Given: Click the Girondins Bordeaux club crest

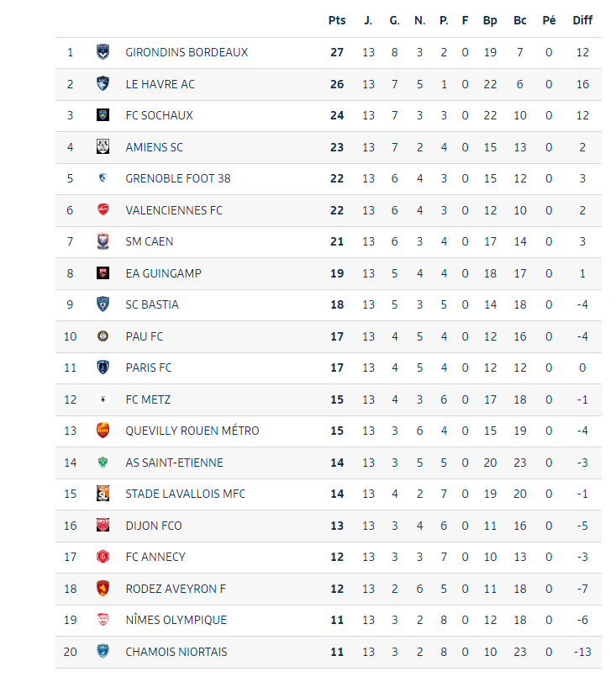Looking at the screenshot, I should click(103, 52).
